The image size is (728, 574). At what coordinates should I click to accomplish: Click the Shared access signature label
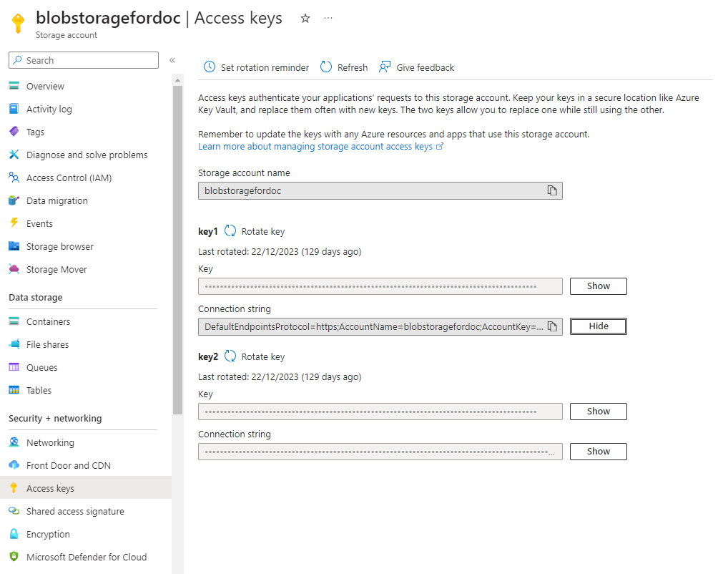tap(75, 511)
